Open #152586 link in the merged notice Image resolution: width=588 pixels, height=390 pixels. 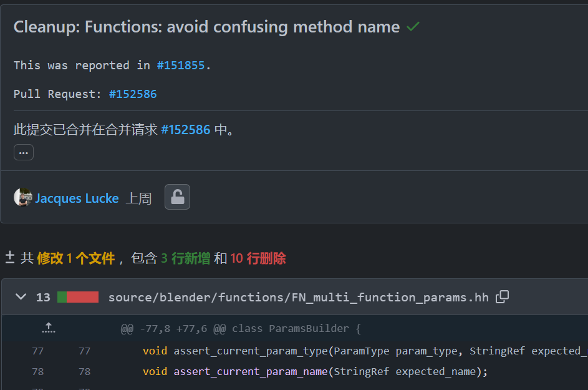point(185,130)
